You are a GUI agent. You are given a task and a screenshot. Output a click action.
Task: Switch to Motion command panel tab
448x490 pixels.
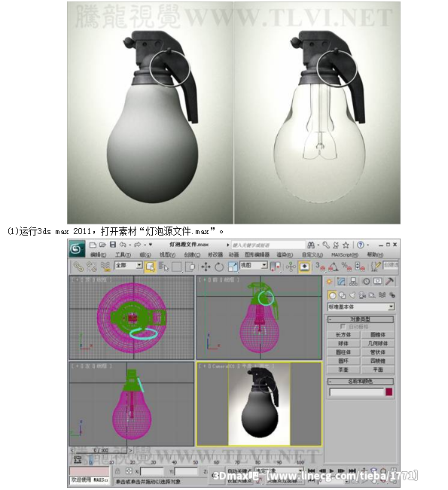(366, 282)
